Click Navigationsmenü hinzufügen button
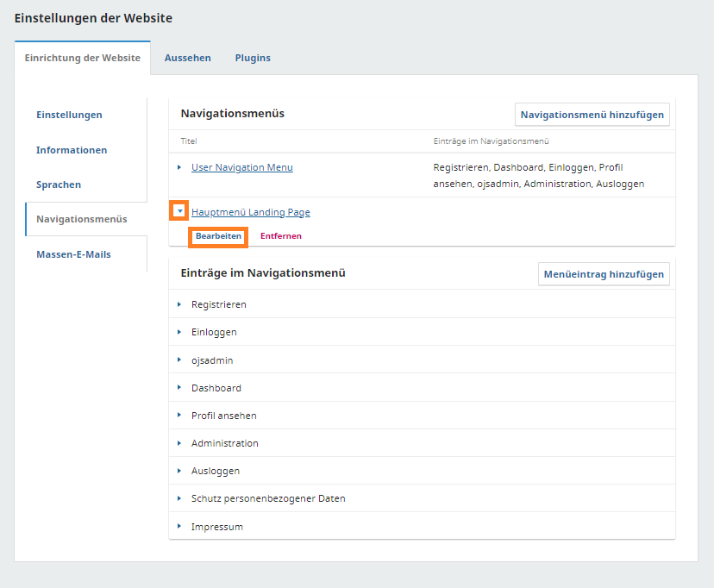 click(592, 115)
